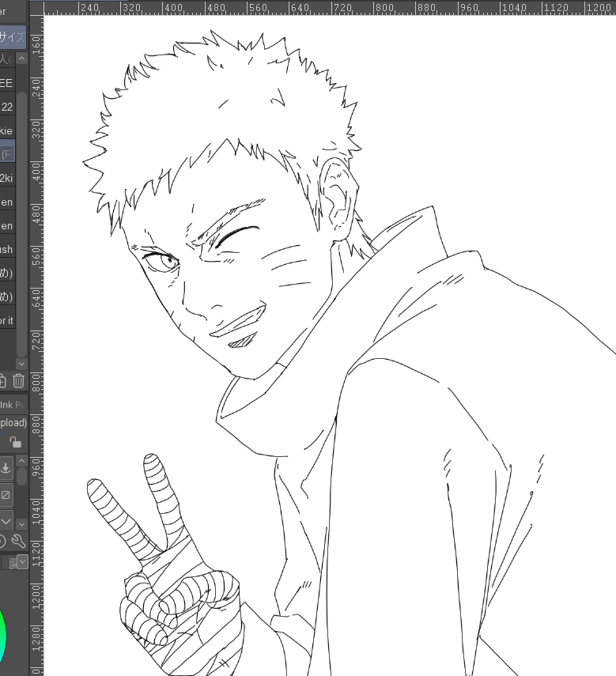Screen dimensions: 616x676
Task: Open settings with the wrench icon
Action: pyautogui.click(x=18, y=541)
